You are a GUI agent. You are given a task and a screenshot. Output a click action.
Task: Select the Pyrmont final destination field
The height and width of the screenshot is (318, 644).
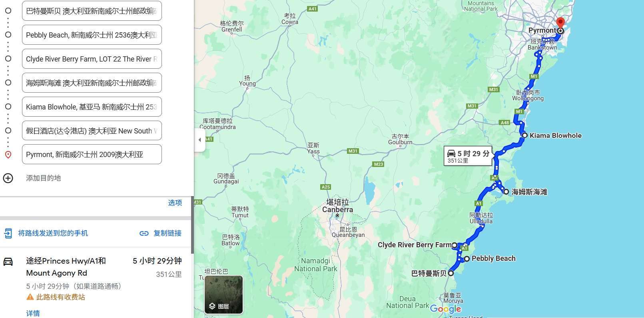pos(92,154)
